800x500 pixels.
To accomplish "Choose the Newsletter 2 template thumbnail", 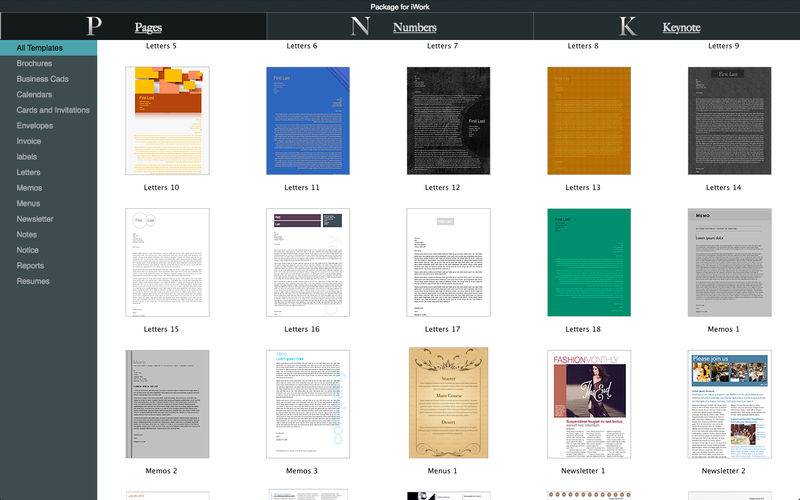I will click(x=730, y=404).
